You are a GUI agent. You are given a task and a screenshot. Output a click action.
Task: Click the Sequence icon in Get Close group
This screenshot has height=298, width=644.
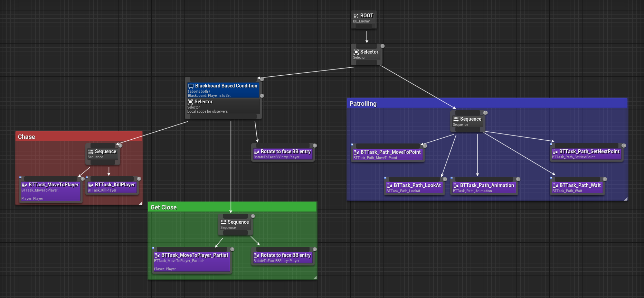(224, 222)
